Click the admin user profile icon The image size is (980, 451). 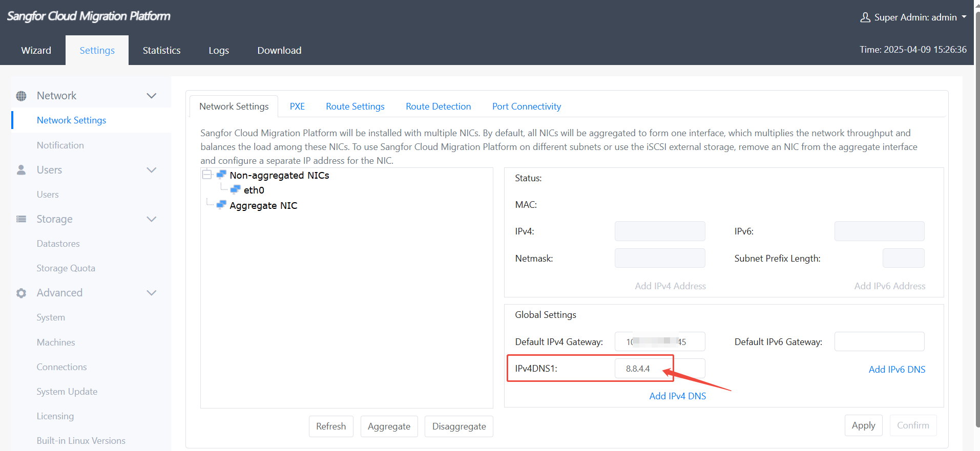[x=865, y=17]
